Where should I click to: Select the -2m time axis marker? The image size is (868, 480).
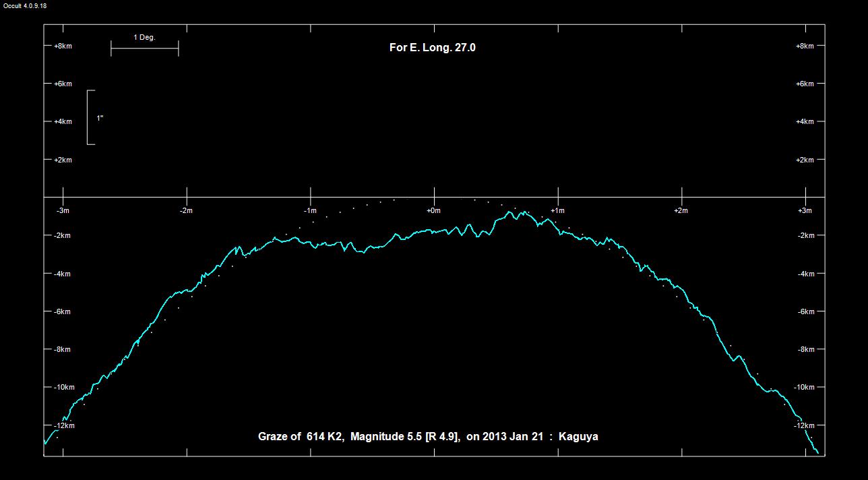pyautogui.click(x=186, y=210)
